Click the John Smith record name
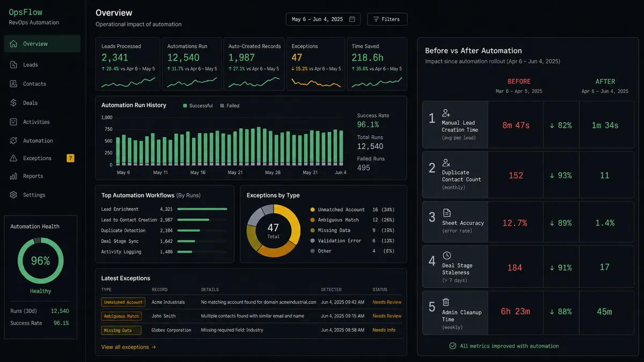Image resolution: width=644 pixels, height=362 pixels. click(164, 316)
